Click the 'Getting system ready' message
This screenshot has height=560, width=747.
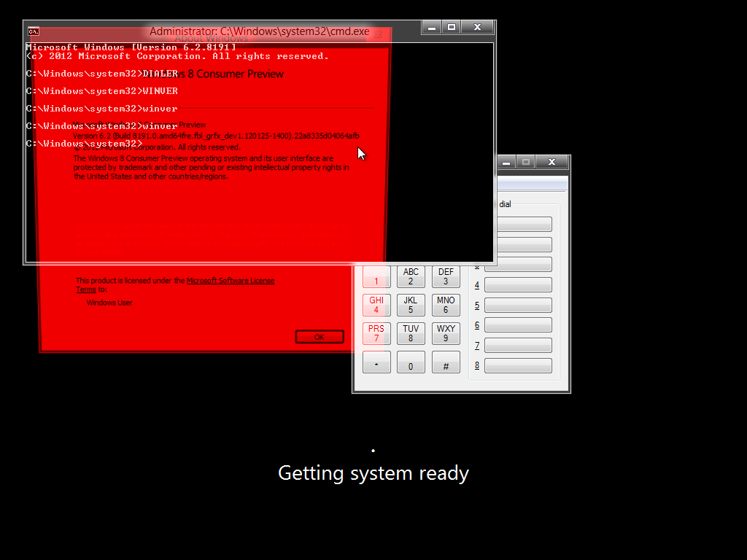(373, 472)
